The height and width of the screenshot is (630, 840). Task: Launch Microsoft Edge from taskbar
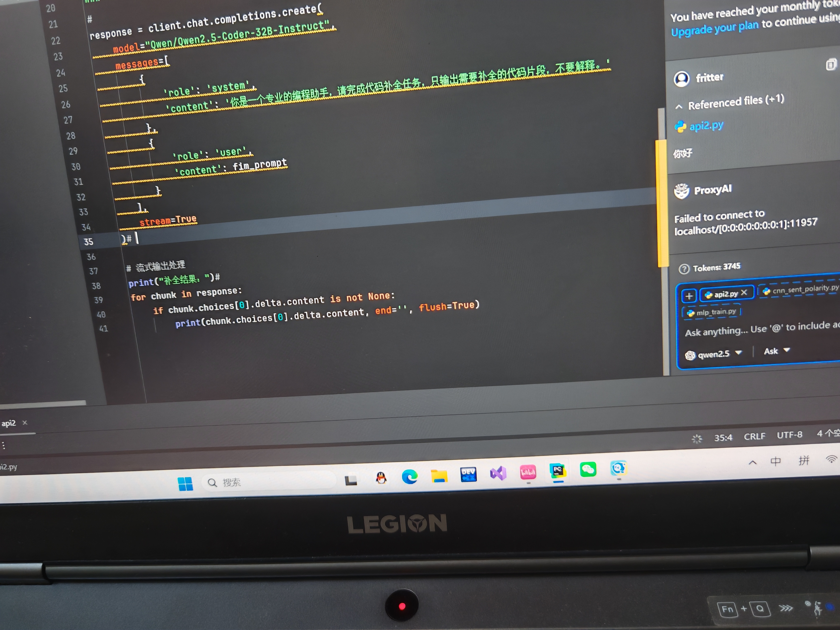point(409,476)
